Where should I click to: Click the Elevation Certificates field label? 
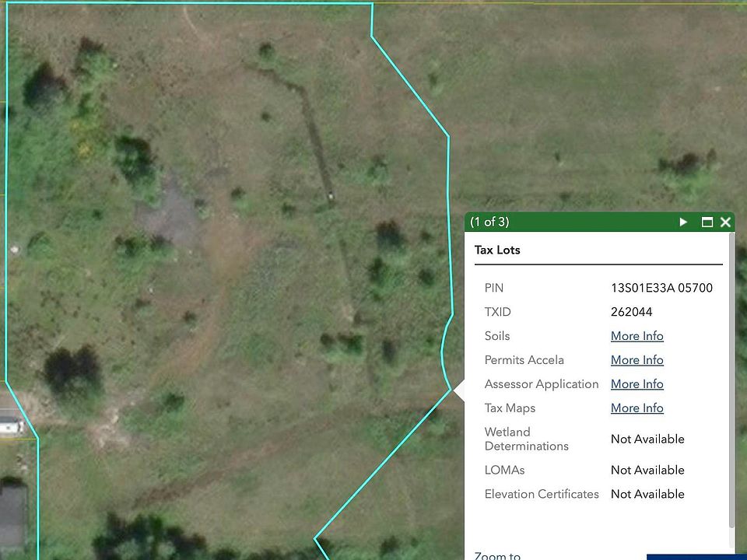pos(542,494)
